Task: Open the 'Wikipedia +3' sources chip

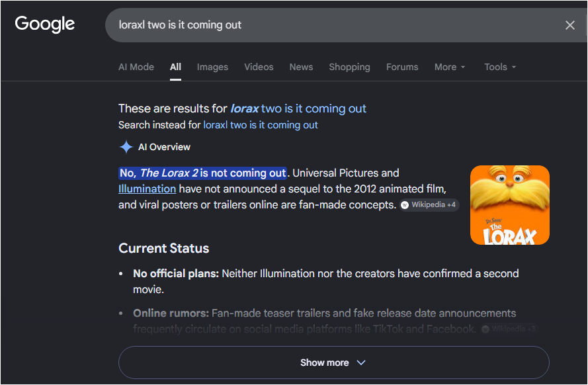Action: click(x=510, y=329)
